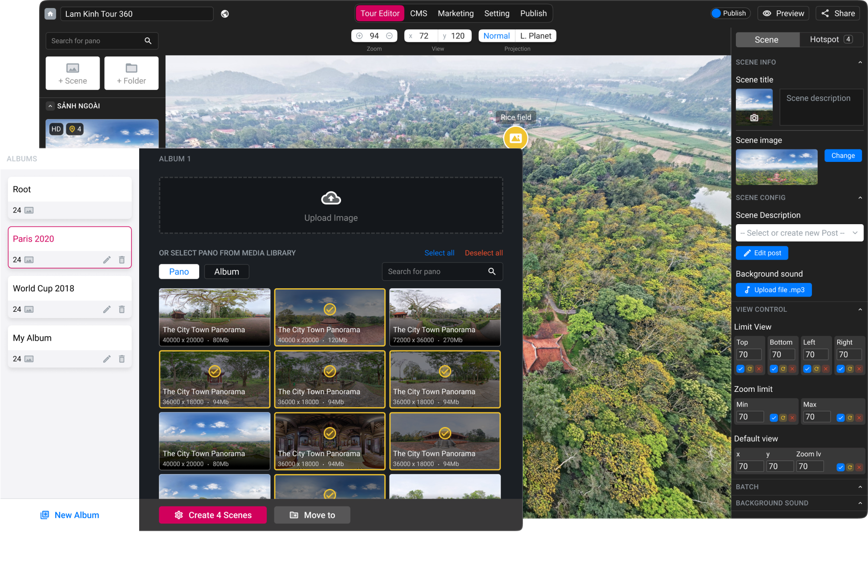This screenshot has width=868, height=588.
Task: Collapse the SCENE INFO section
Action: [860, 62]
